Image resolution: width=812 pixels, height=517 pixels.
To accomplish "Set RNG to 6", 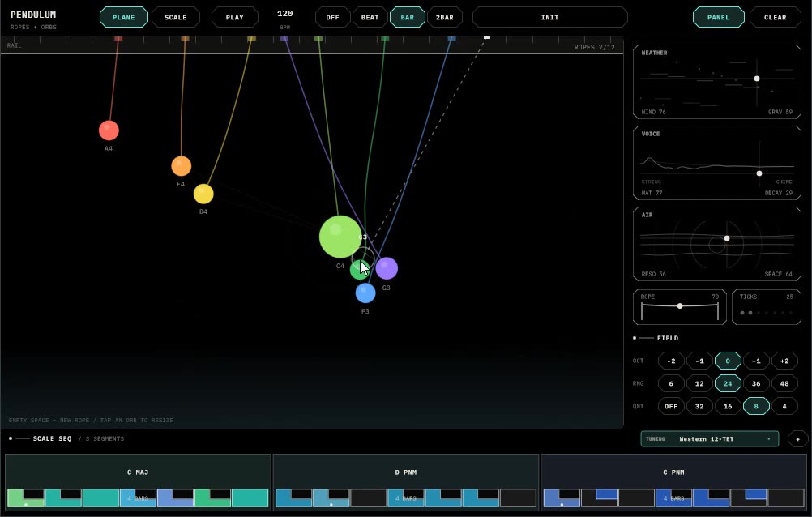I will [x=671, y=384].
